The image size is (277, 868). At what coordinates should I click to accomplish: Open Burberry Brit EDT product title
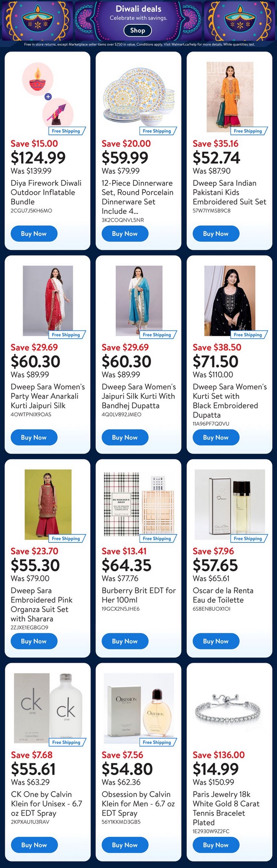(139, 595)
